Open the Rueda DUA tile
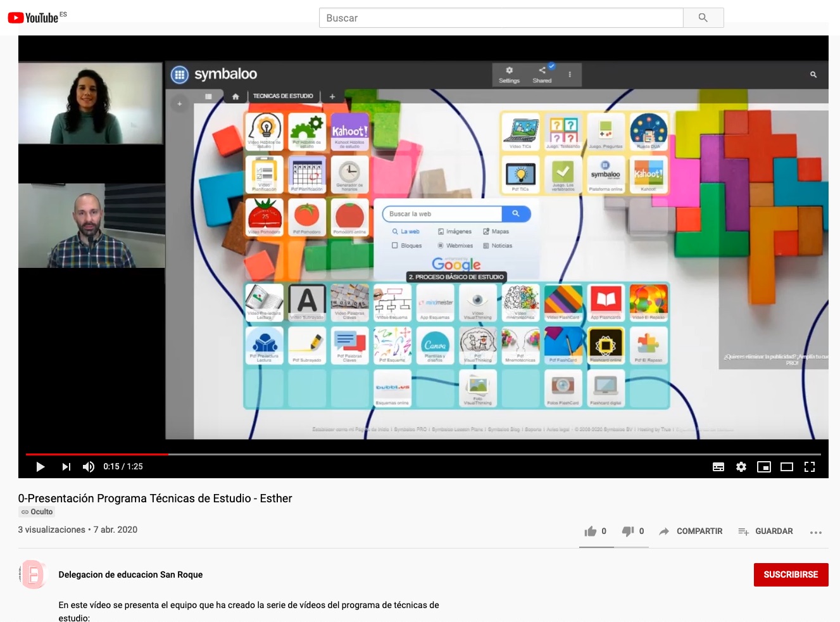 point(649,132)
